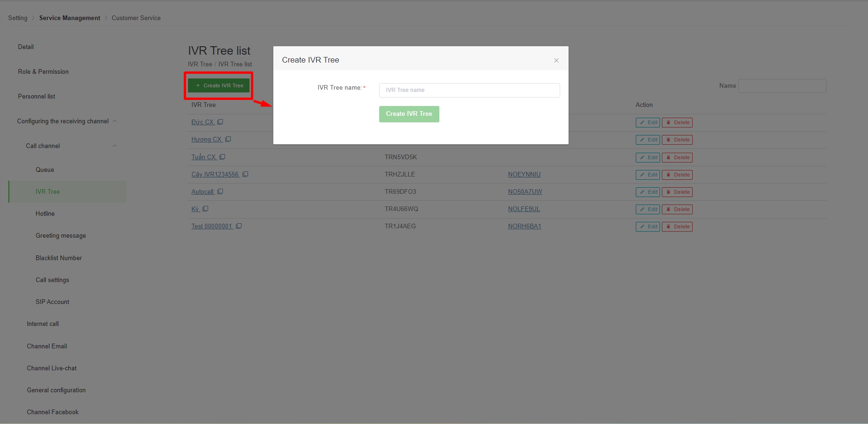This screenshot has width=868, height=424.
Task: Click the Name search box
Action: 782,86
